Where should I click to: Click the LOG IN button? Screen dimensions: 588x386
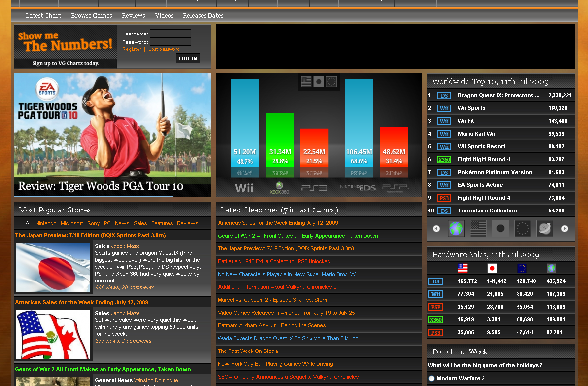[188, 58]
